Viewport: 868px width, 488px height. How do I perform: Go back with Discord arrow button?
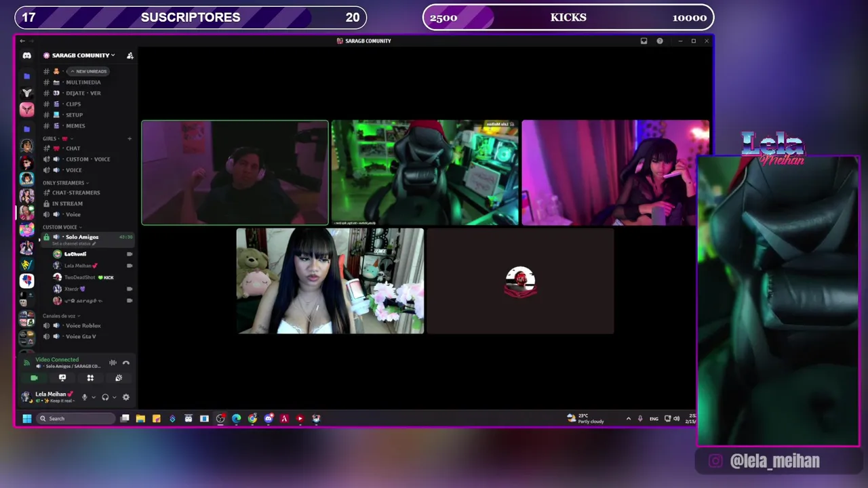tap(22, 41)
